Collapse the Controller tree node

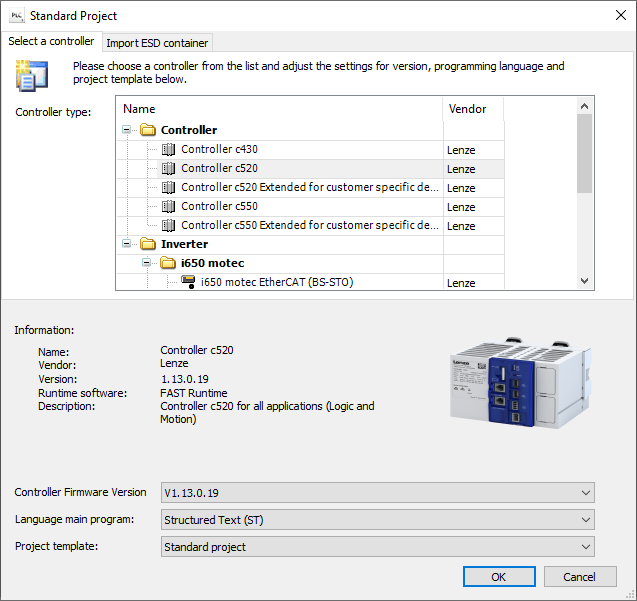pos(126,130)
